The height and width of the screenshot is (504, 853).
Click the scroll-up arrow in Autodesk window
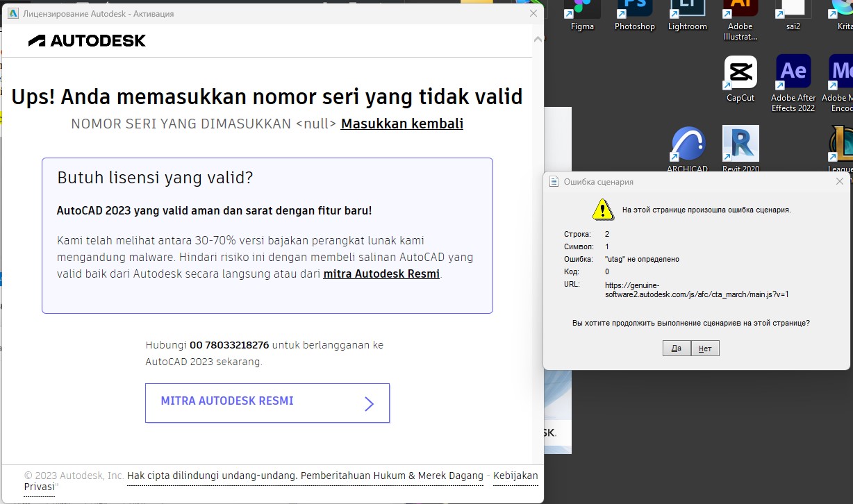tap(538, 39)
